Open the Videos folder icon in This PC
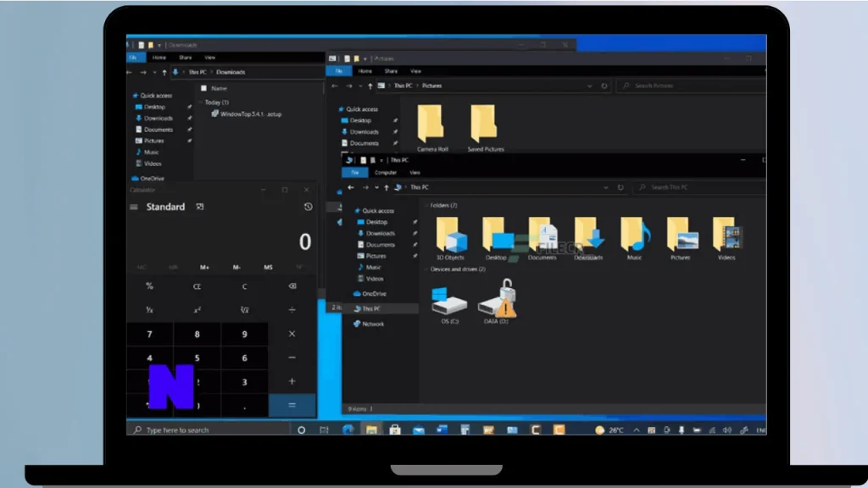The height and width of the screenshot is (488, 868). 726,238
